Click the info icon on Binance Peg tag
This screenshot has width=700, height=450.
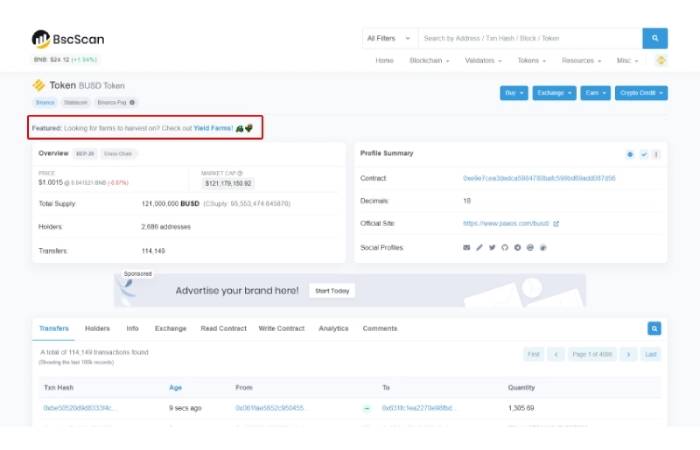132,102
